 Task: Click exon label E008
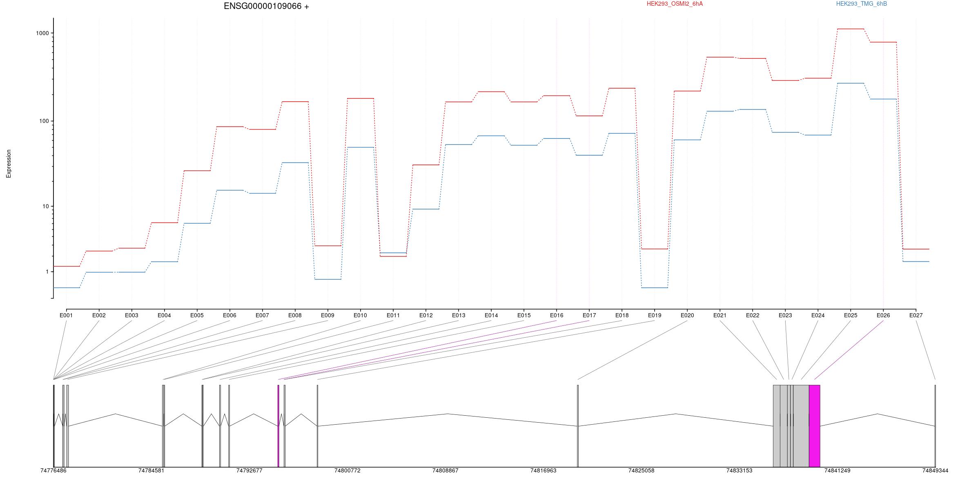[x=295, y=316]
